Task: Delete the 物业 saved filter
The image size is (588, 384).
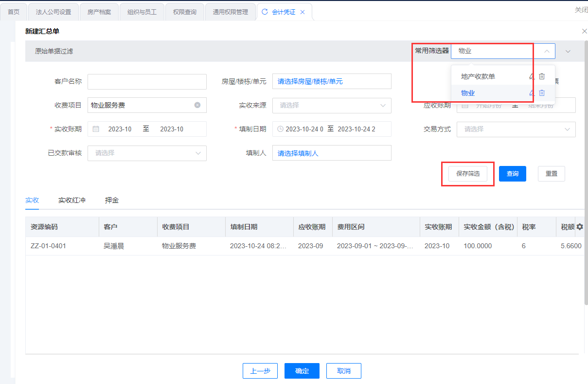Action: click(x=542, y=93)
